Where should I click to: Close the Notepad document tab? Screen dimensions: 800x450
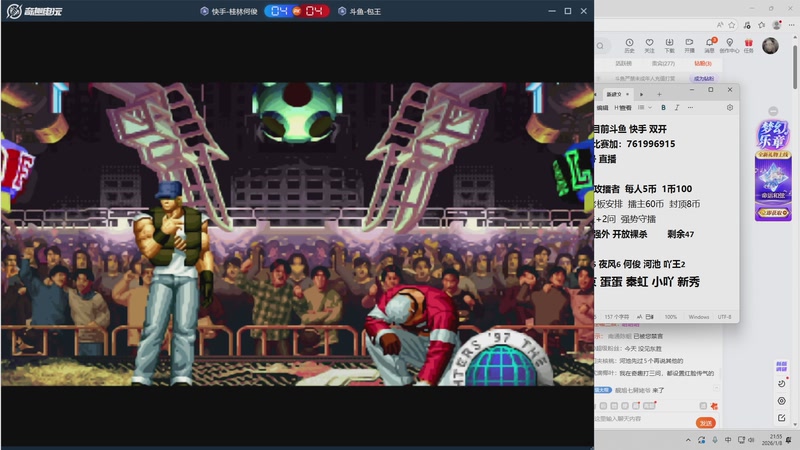coord(628,94)
